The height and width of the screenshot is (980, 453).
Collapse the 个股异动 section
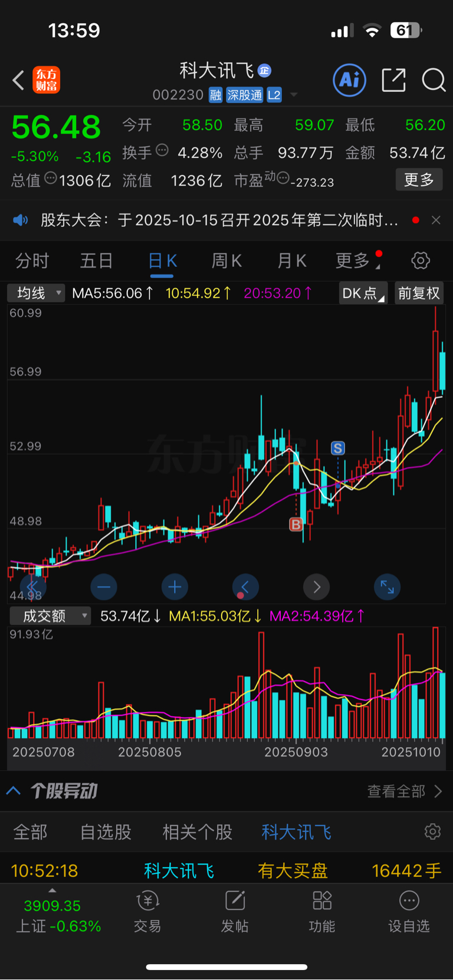point(14,791)
